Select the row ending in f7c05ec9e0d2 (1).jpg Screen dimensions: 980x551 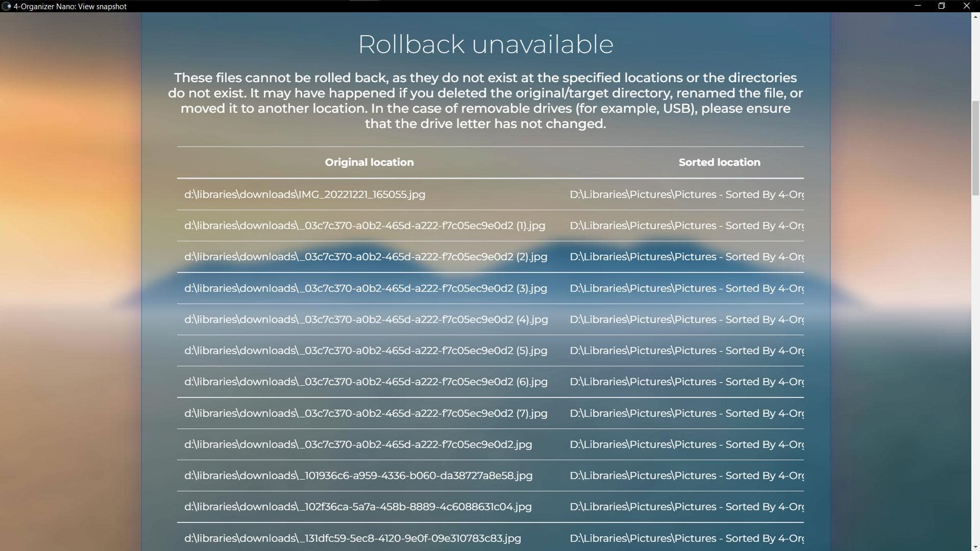[x=364, y=226]
